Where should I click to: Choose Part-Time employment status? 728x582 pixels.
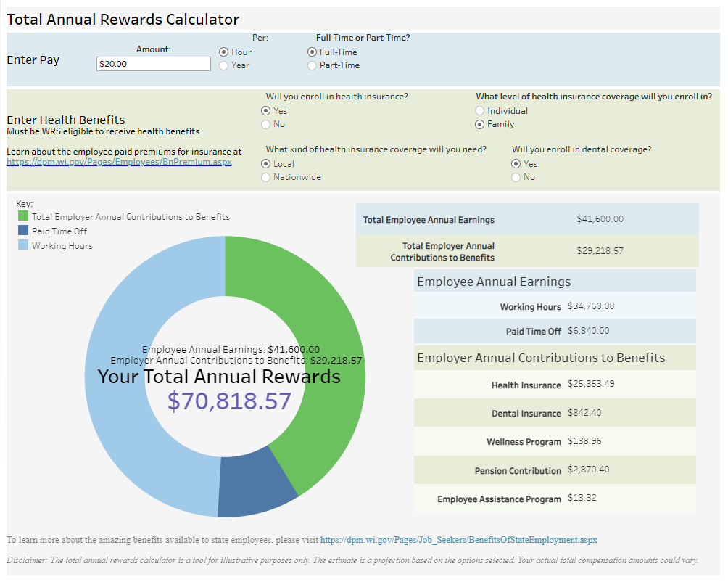click(313, 65)
